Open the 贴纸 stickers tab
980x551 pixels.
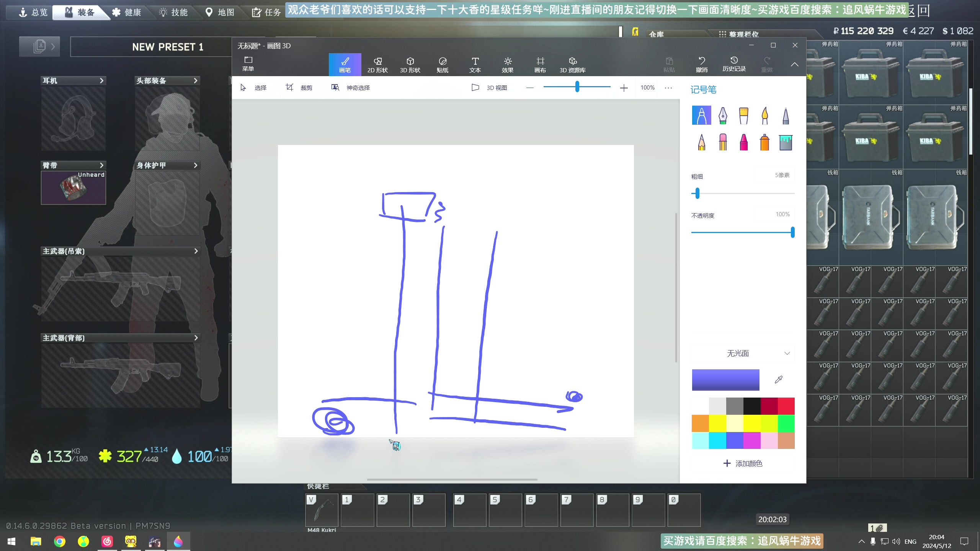[443, 64]
